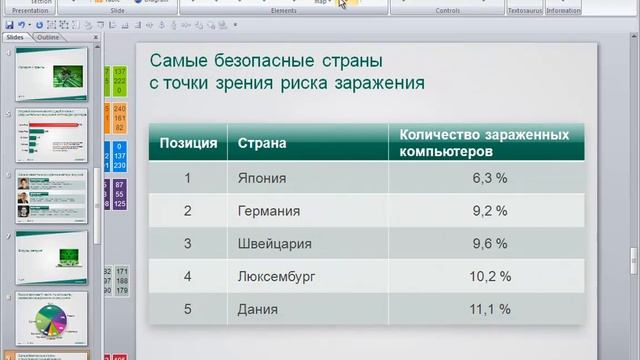Select the green laptop slide thumbnail
The image size is (640, 360).
(x=51, y=258)
